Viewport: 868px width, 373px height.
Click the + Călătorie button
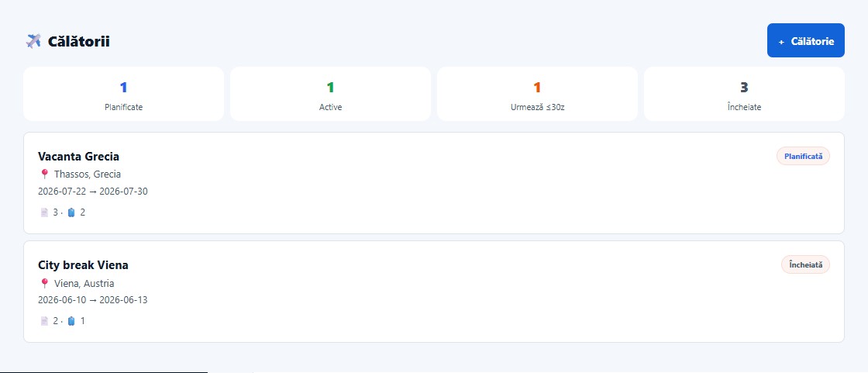[x=805, y=40]
